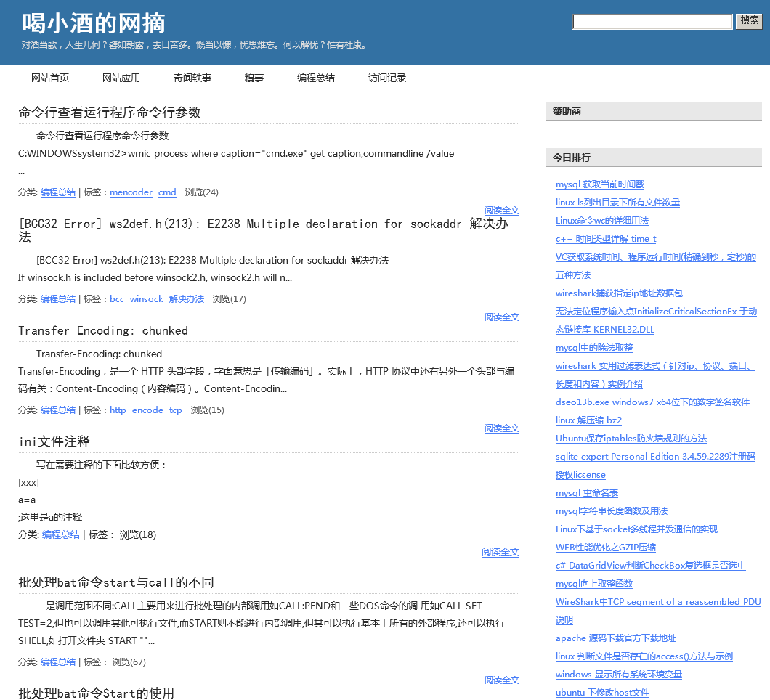Open link apache 源码下载官方下载地址

click(x=616, y=638)
